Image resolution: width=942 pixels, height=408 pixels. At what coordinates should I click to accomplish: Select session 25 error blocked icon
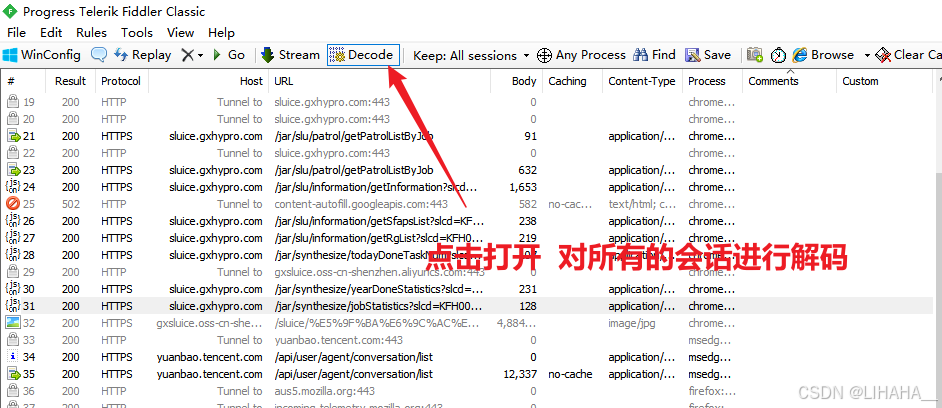13,204
